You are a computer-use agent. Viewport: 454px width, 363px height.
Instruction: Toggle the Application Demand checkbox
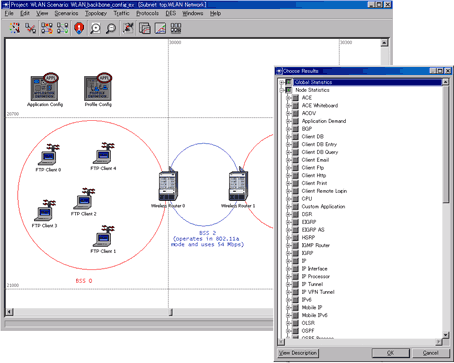(295, 121)
